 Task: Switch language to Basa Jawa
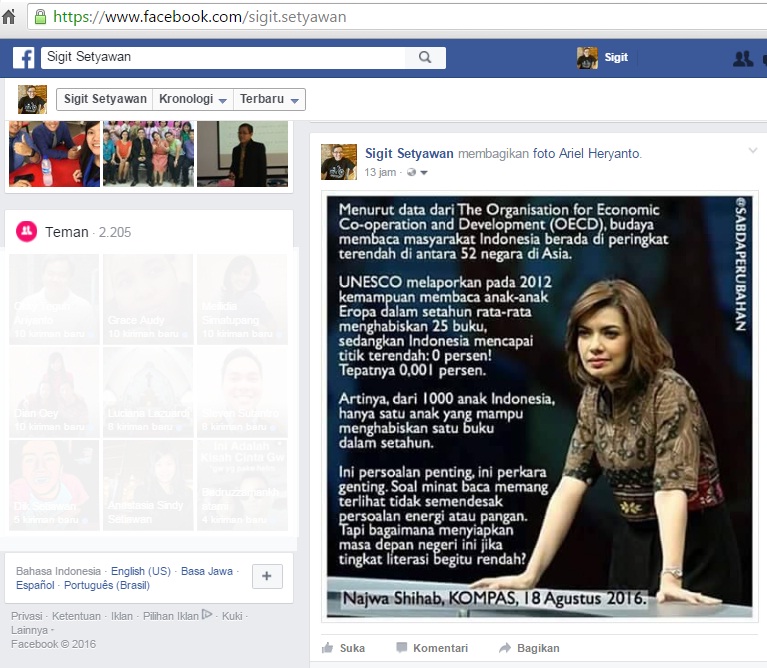(207, 571)
